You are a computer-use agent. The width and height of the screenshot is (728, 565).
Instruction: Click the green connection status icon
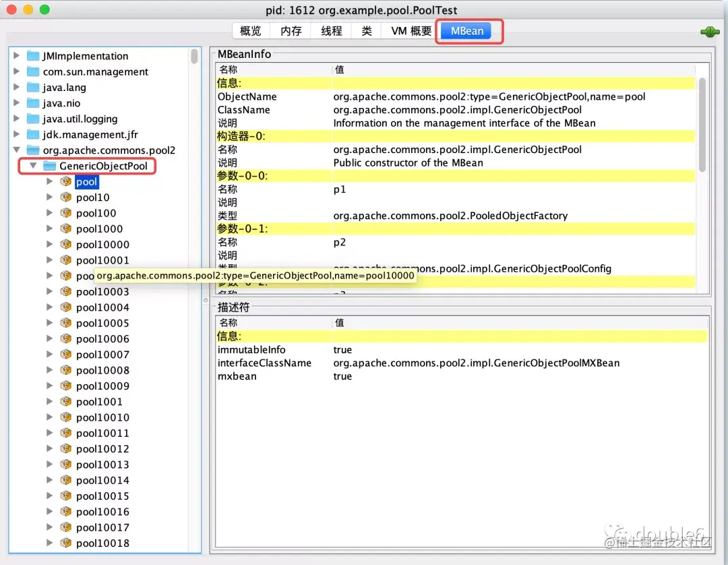point(709,32)
